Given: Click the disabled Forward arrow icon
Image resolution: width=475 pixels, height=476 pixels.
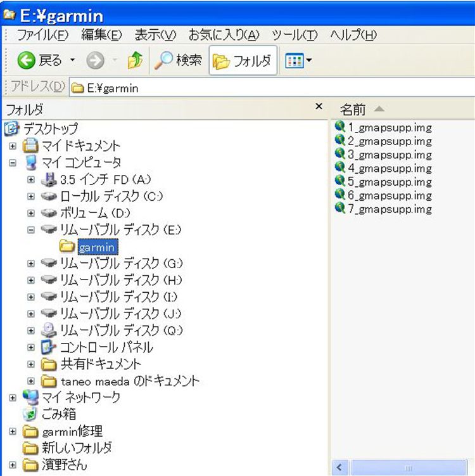Looking at the screenshot, I should click(x=95, y=60).
